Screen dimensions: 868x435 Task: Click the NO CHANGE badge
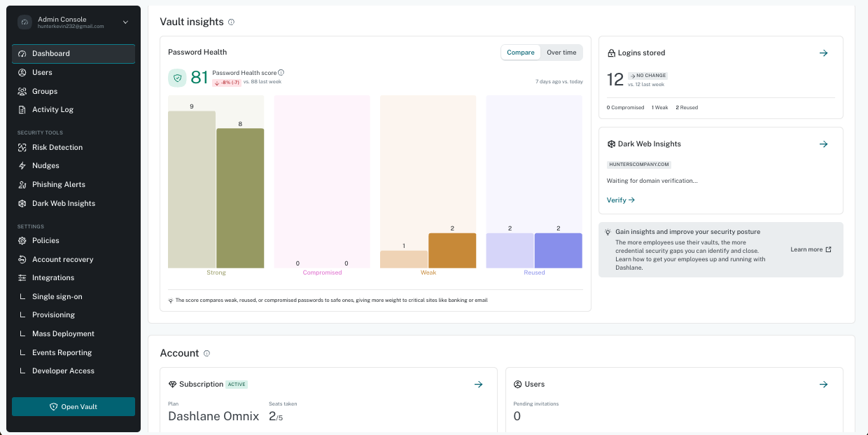[x=647, y=75]
